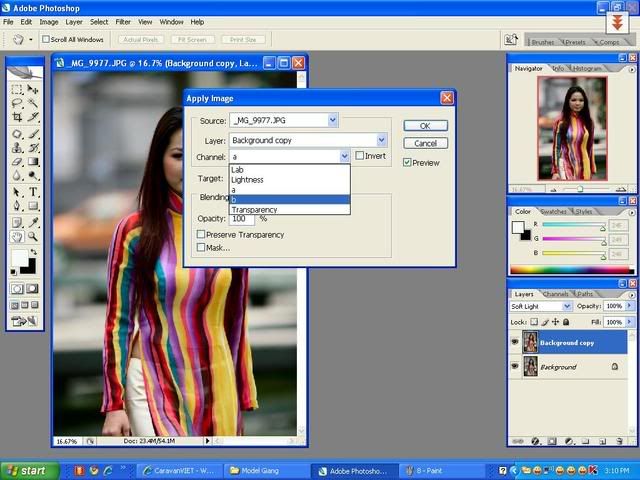Switch to the Channels tab

[556, 294]
